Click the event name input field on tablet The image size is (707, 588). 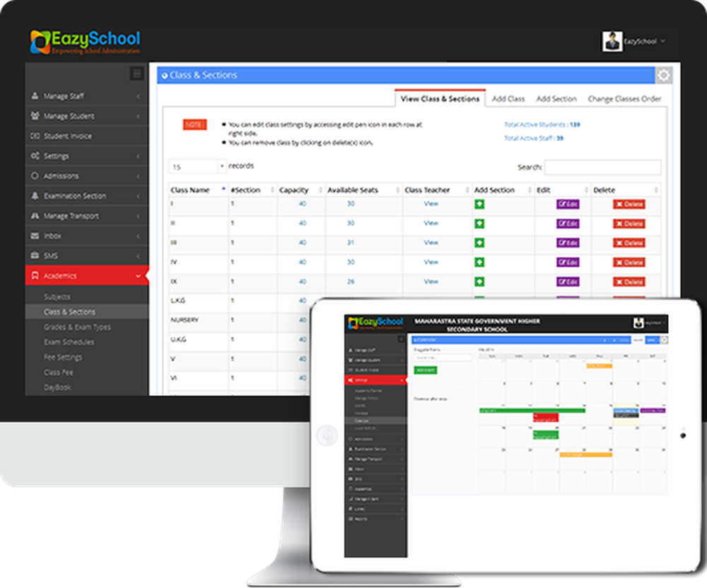[x=443, y=358]
